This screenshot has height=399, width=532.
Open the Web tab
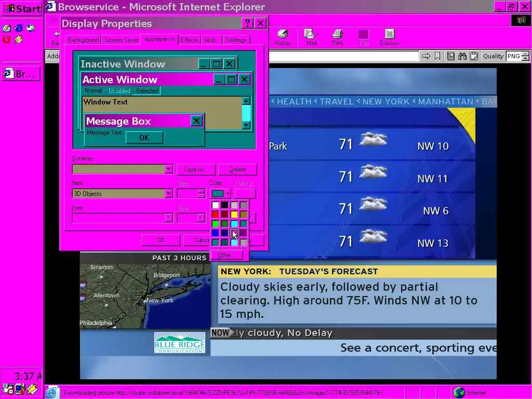click(210, 40)
